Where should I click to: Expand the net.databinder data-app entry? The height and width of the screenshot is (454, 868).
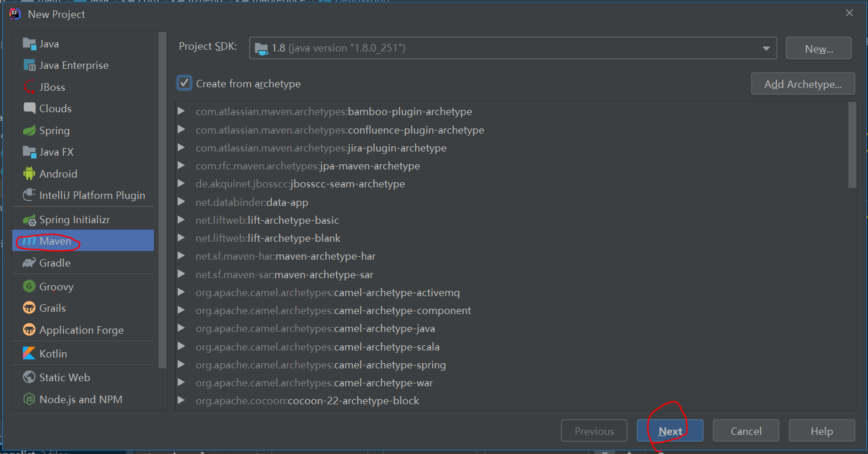[181, 202]
